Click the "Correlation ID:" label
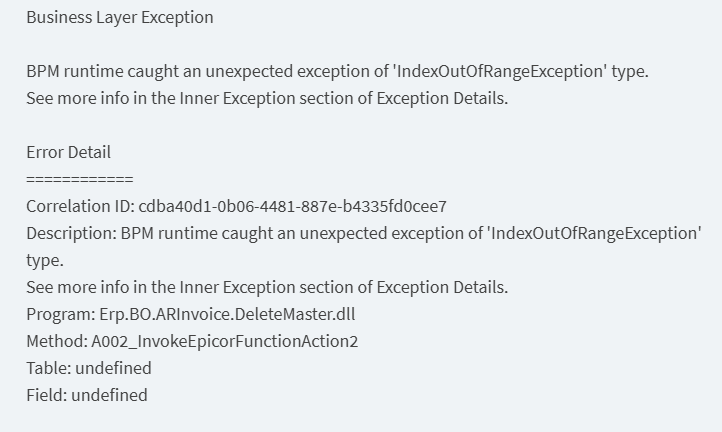The image size is (722, 432). pyautogui.click(x=80, y=206)
